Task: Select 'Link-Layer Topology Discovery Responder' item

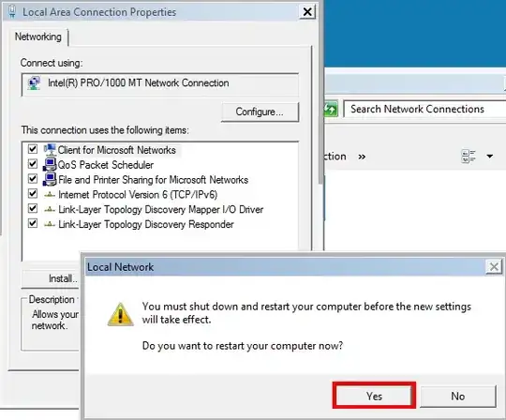Action: pos(146,224)
